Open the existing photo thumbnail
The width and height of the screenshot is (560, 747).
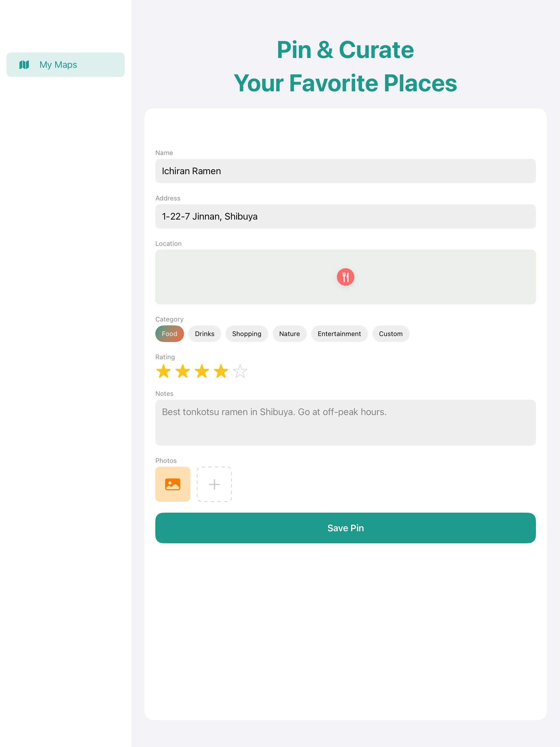(173, 484)
